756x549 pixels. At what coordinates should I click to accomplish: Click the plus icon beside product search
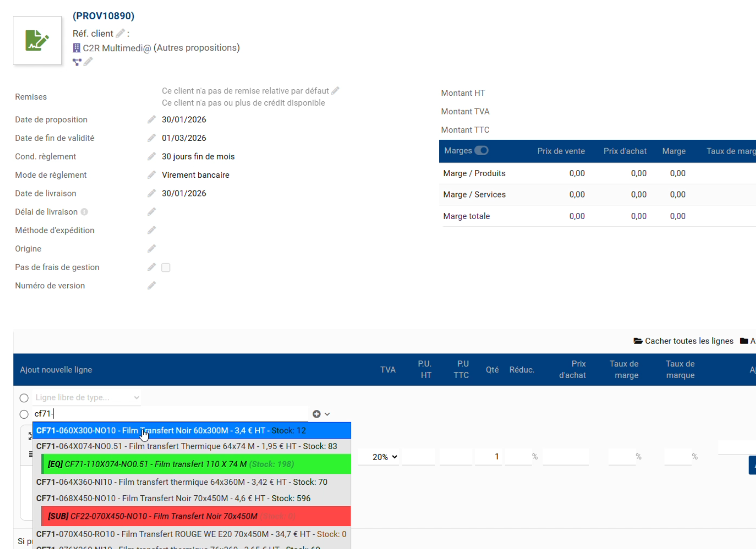click(x=317, y=414)
